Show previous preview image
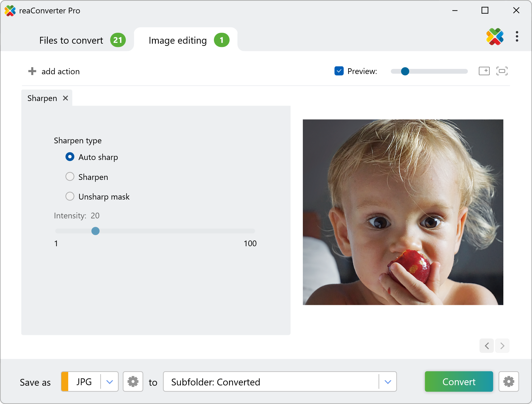 click(487, 346)
